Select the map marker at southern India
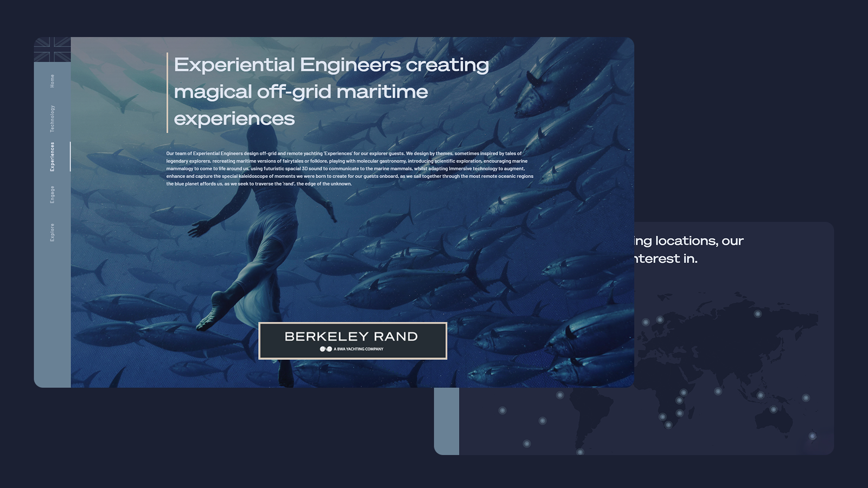 pyautogui.click(x=718, y=391)
